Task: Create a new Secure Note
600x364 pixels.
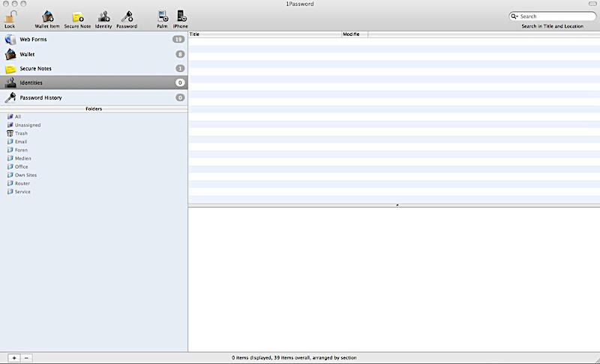Action: click(77, 17)
